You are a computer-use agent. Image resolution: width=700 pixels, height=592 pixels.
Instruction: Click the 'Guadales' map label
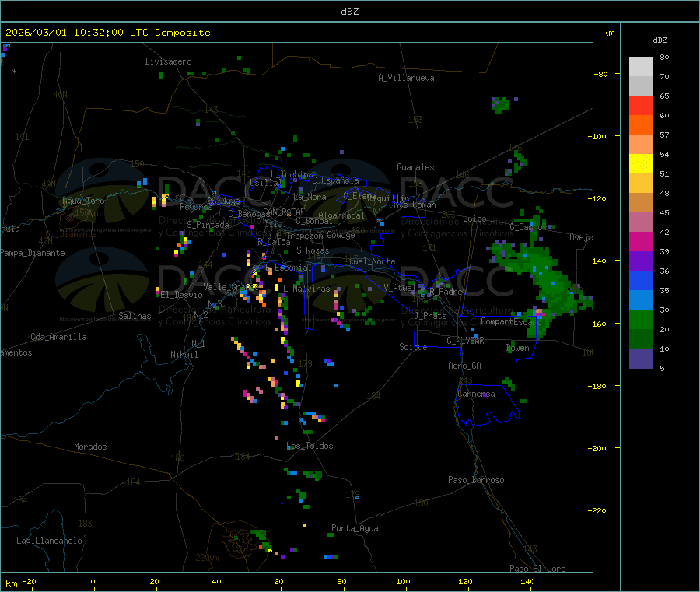click(415, 167)
